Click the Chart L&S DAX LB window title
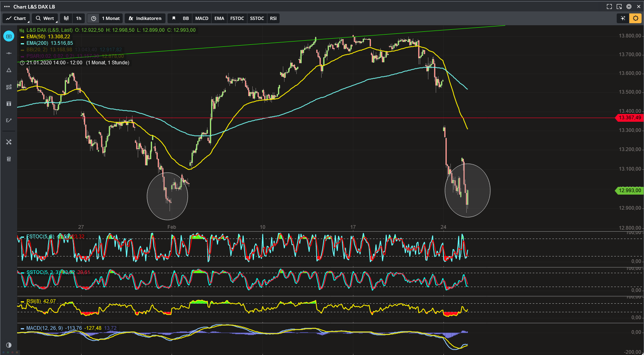Image resolution: width=644 pixels, height=355 pixels. 34,7
